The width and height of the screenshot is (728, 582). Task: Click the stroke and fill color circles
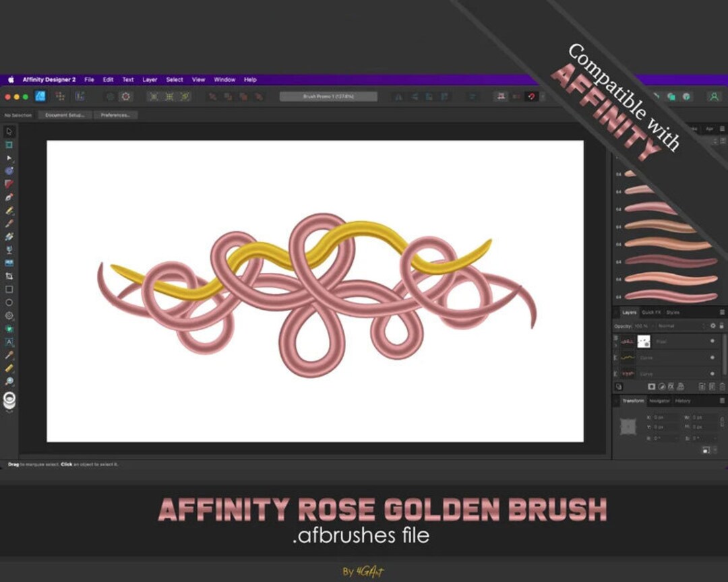click(9, 399)
